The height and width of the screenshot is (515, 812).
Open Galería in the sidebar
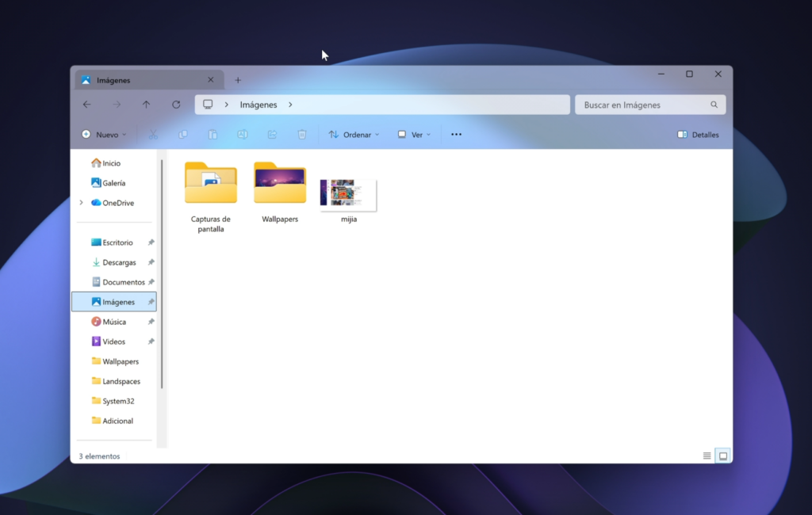[114, 183]
